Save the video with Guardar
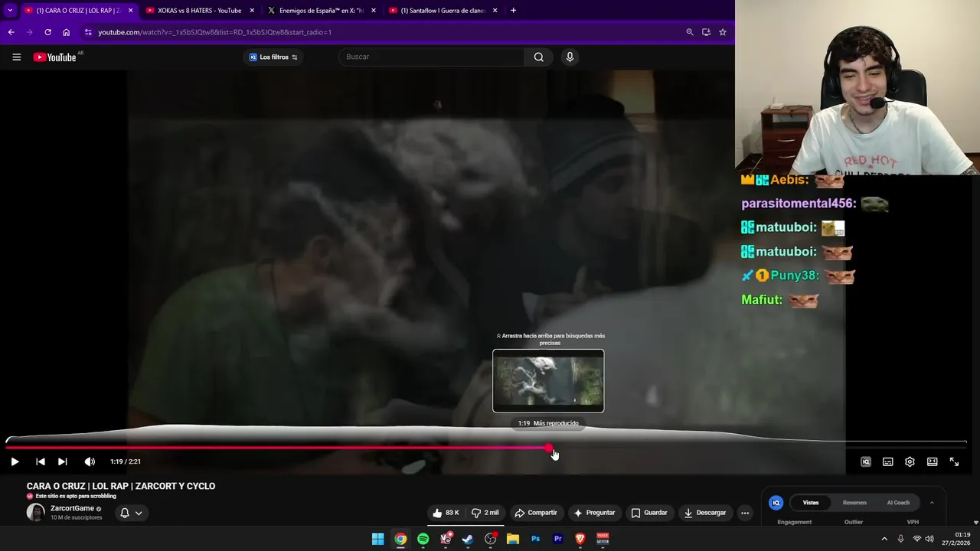 tap(648, 513)
